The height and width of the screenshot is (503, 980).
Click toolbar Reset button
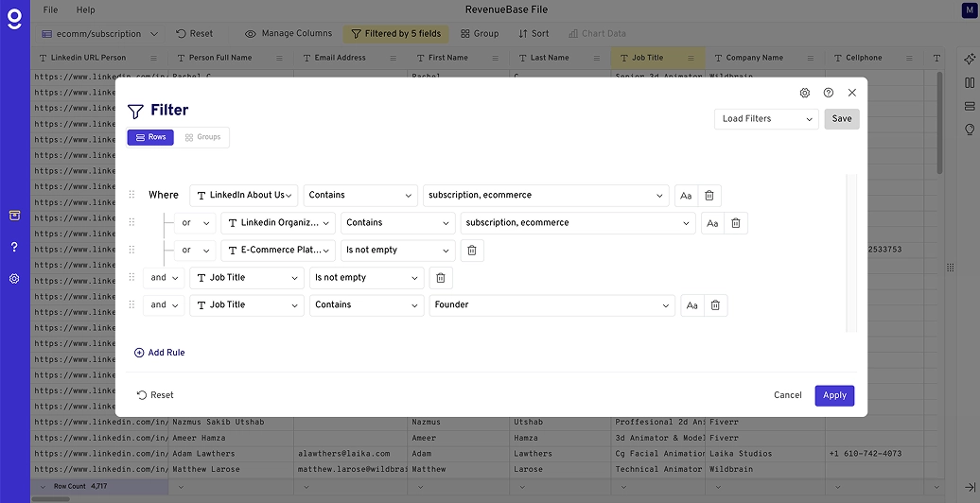point(194,34)
